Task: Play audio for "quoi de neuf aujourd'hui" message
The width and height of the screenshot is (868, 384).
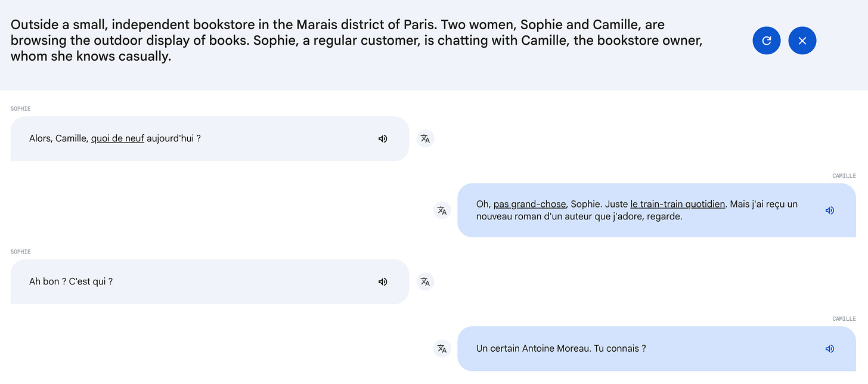Action: (x=383, y=138)
